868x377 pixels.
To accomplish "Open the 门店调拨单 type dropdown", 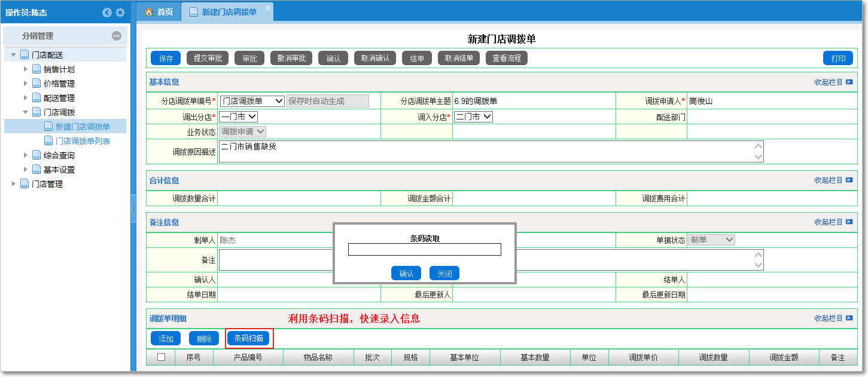I will [252, 101].
